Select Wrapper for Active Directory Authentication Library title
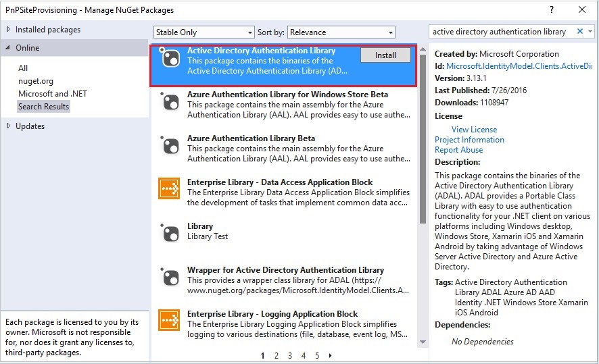Screen dimensions: 599x364 click(285, 269)
